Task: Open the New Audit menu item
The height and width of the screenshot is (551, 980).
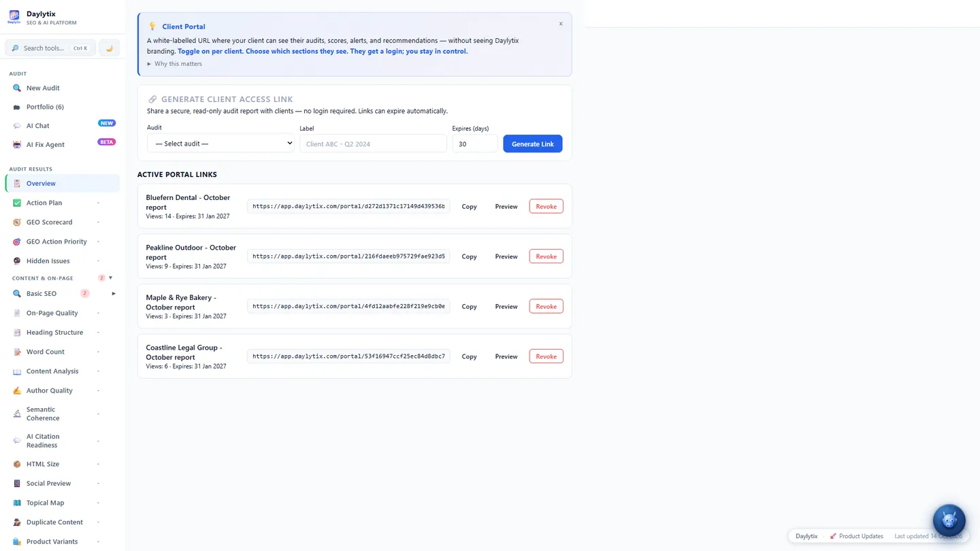Action: tap(63, 88)
